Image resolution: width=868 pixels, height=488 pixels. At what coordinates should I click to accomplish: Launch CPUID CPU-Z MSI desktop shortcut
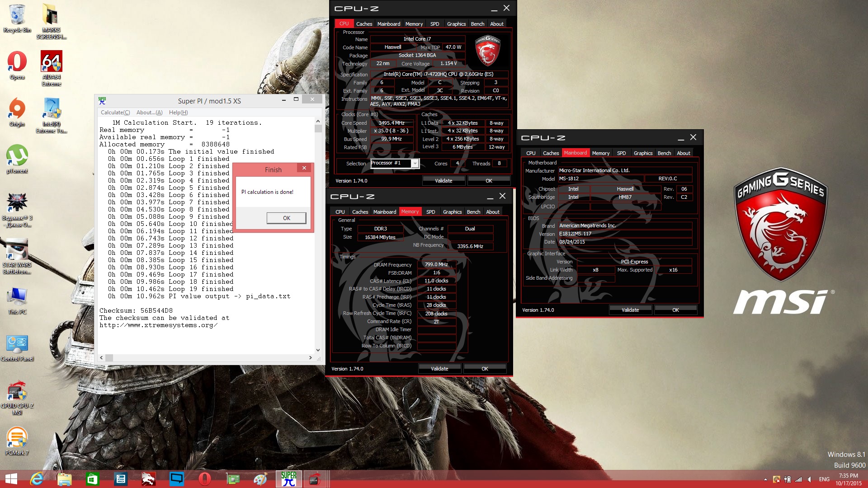pyautogui.click(x=17, y=398)
